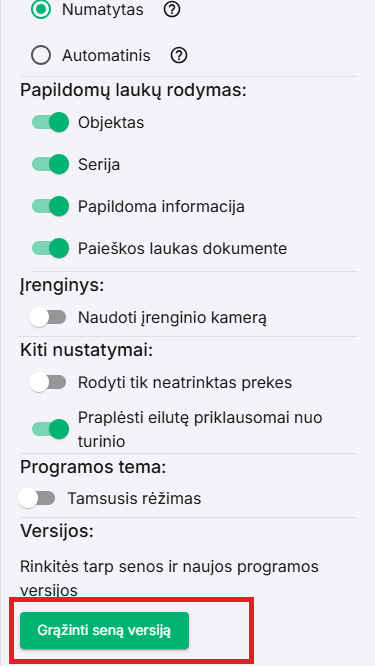
Task: Click the Rodyti tik neatrinktas prekes label
Action: tap(185, 383)
